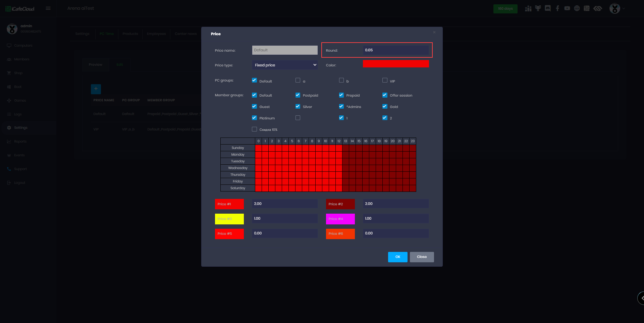Expand the Price type dropdown
The height and width of the screenshot is (323, 644).
[x=285, y=65]
